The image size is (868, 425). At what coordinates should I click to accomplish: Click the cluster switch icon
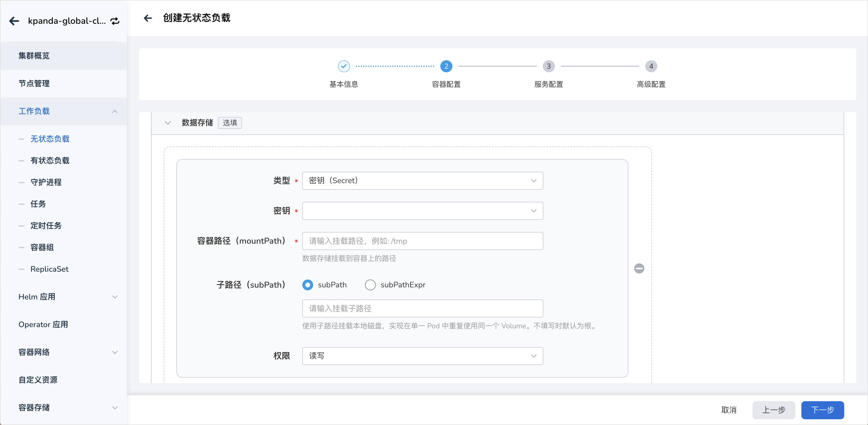point(115,21)
